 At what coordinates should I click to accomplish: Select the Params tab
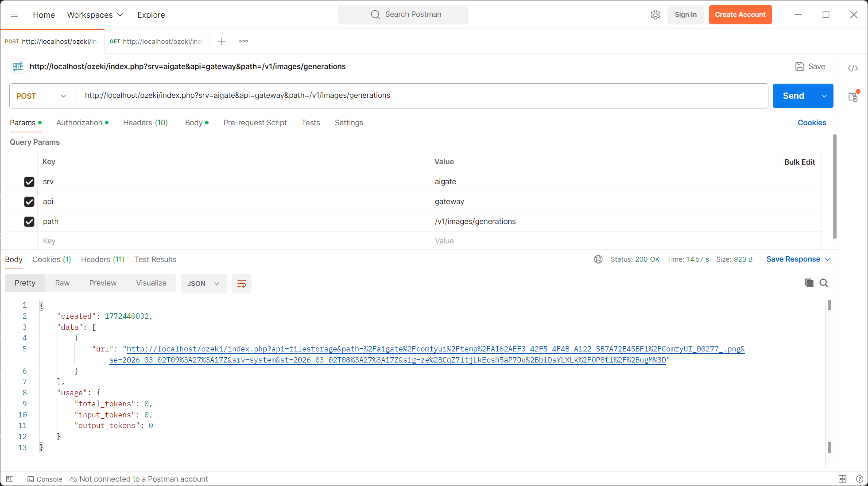point(26,123)
